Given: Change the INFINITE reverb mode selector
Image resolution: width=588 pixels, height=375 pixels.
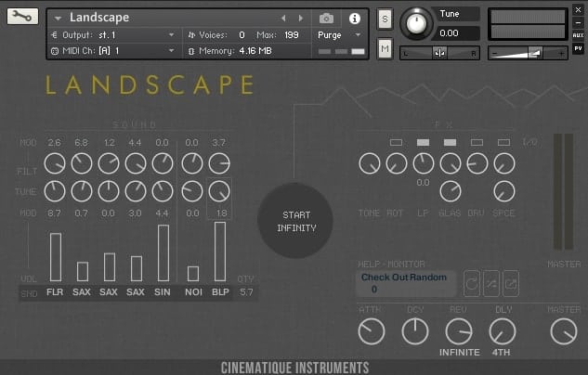Looking at the screenshot, I should coord(460,353).
